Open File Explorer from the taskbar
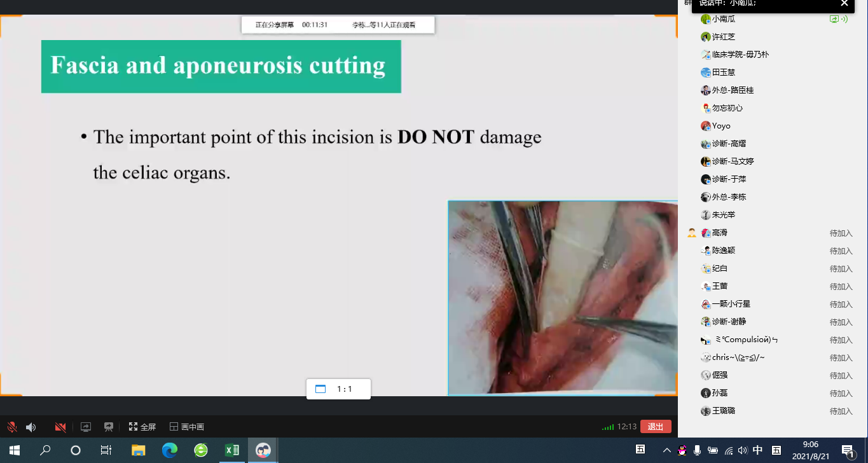Viewport: 868px width, 463px height. pyautogui.click(x=139, y=450)
